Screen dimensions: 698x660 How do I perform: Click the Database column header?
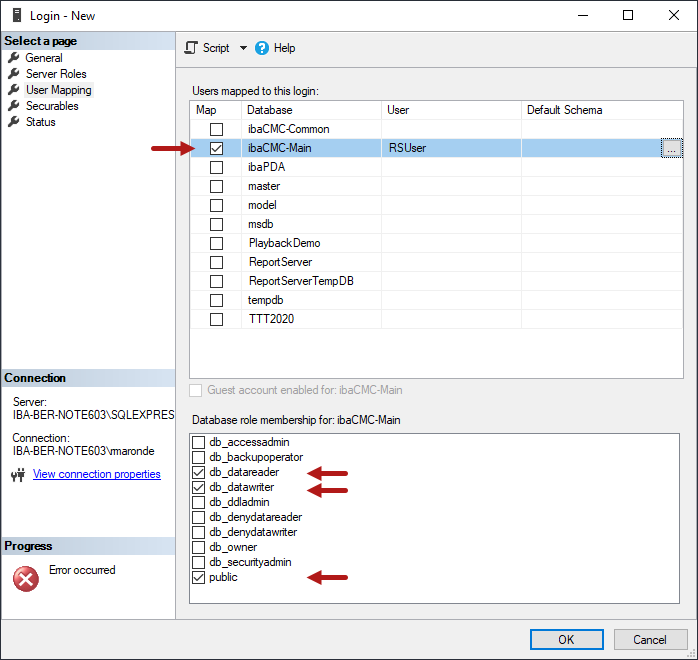[x=311, y=110]
